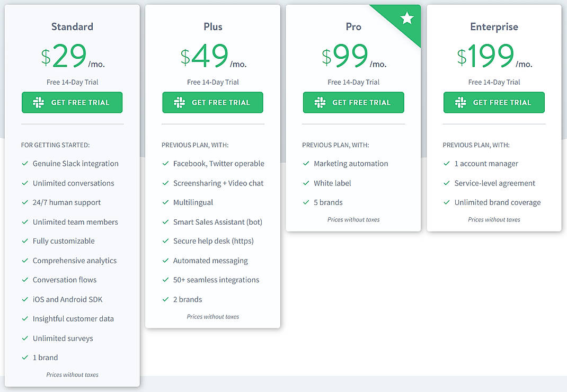
Task: Click checkmark beside Multilingual
Action: point(166,202)
